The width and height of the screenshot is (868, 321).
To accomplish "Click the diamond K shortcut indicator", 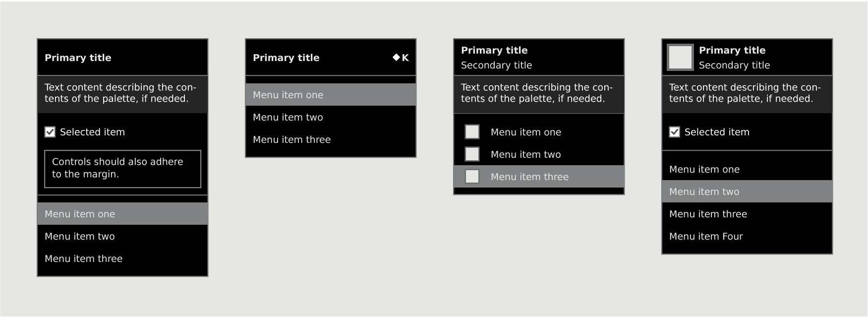I will coord(401,58).
